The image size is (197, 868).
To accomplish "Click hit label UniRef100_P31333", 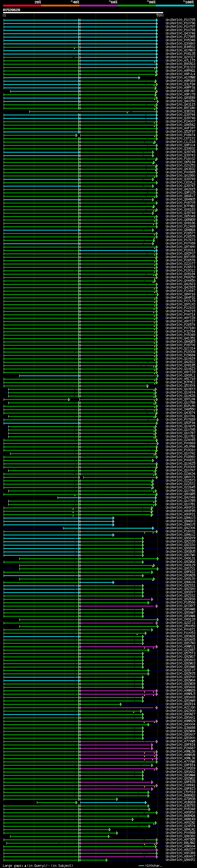I will point(180,67).
